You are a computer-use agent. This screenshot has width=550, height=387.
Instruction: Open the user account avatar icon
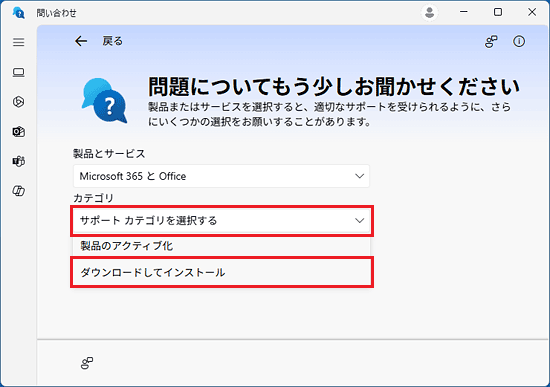point(429,13)
